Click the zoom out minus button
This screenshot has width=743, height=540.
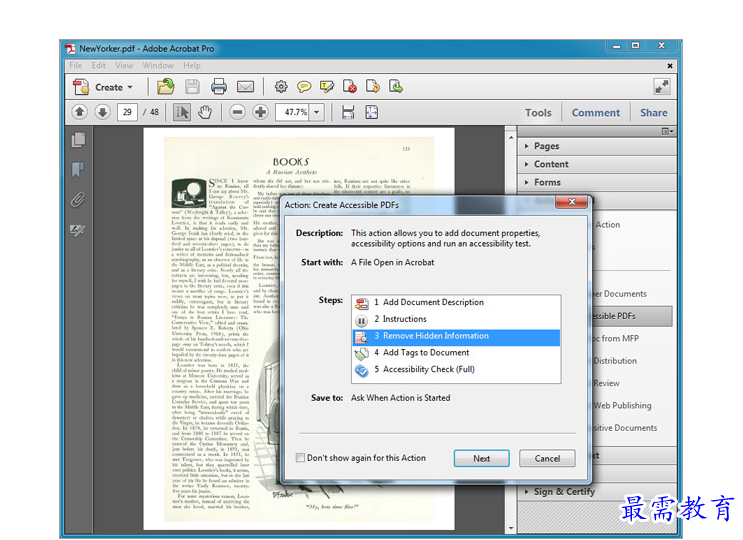(237, 112)
